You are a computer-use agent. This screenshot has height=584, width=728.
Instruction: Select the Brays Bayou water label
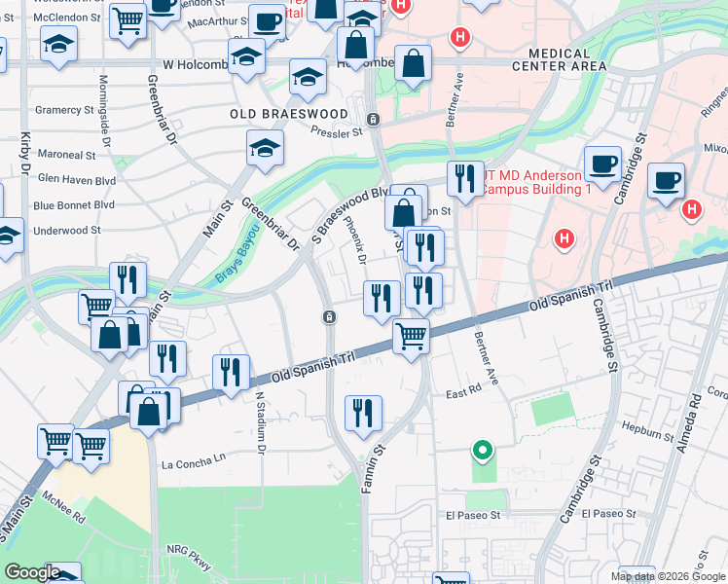237,253
